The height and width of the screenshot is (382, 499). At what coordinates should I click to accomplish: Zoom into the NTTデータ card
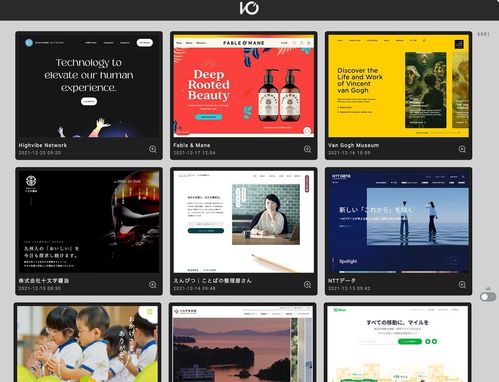(462, 285)
